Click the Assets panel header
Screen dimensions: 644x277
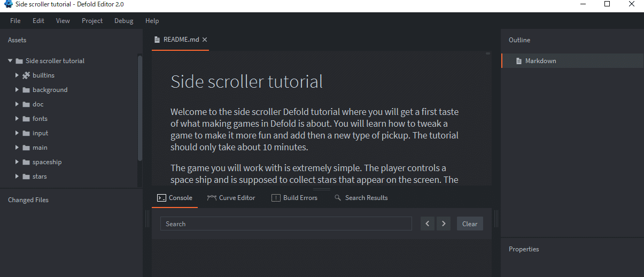point(17,40)
